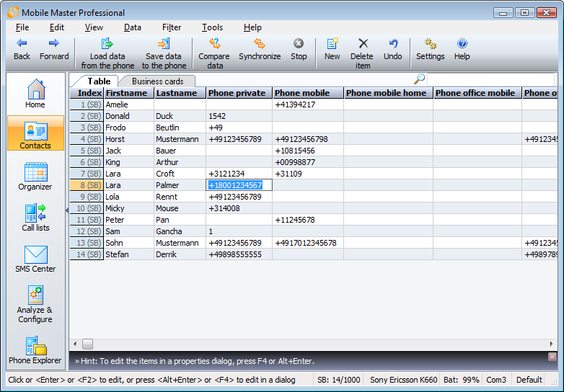Screen dimensions: 564x392
Task: Click in the search input field
Action: tap(490, 79)
